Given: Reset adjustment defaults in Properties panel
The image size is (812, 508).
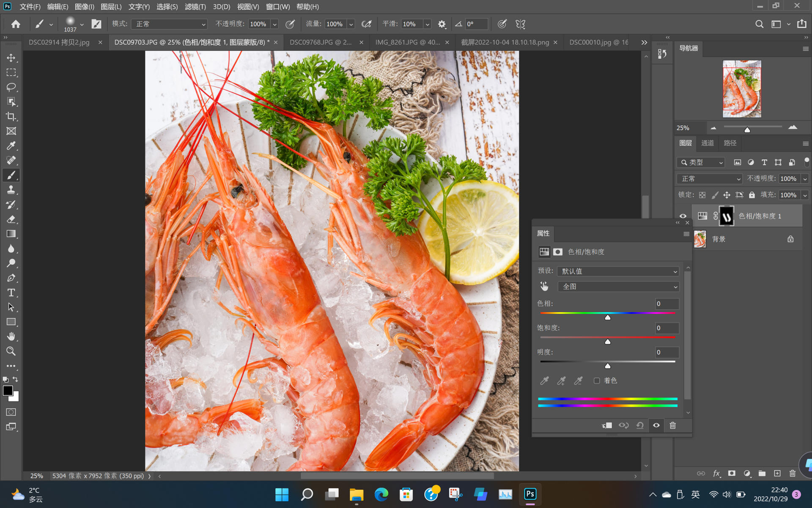Looking at the screenshot, I should (640, 425).
